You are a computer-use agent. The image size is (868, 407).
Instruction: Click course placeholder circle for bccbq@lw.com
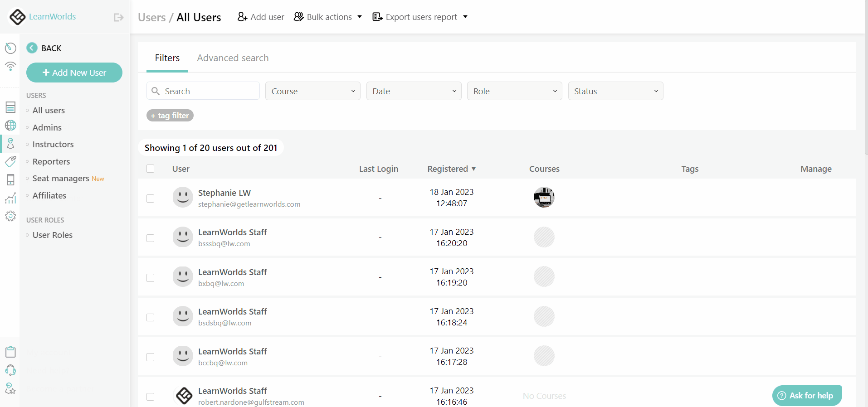pyautogui.click(x=544, y=356)
